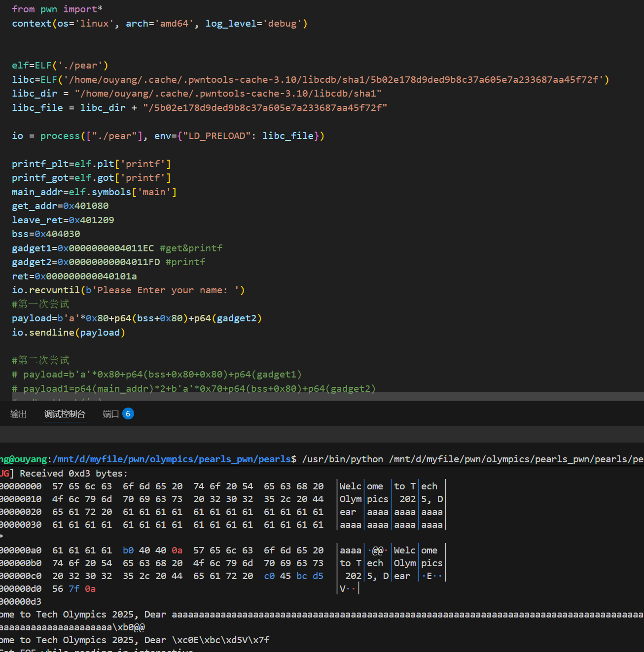Image resolution: width=644 pixels, height=652 pixels.
Task: Click hex dump row starting 4f 6c 79 6d
Action: 222,499
